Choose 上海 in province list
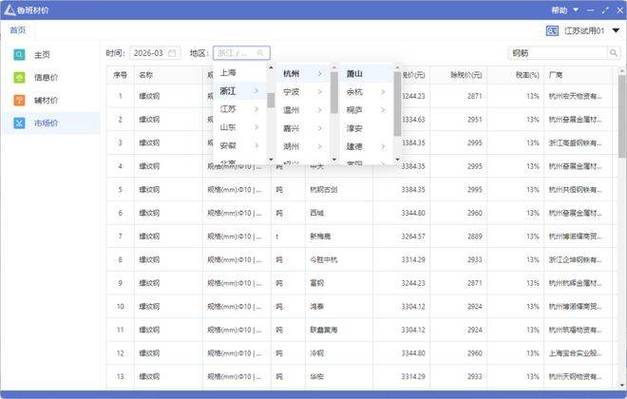 click(239, 72)
